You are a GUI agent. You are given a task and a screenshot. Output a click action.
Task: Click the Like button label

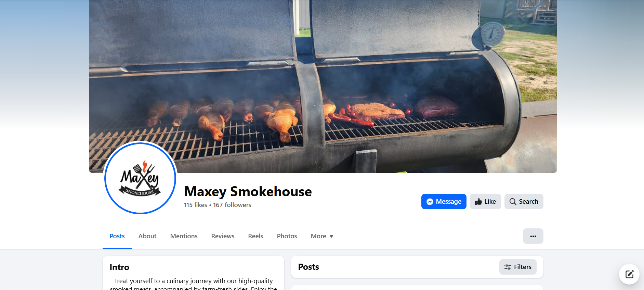tap(490, 202)
